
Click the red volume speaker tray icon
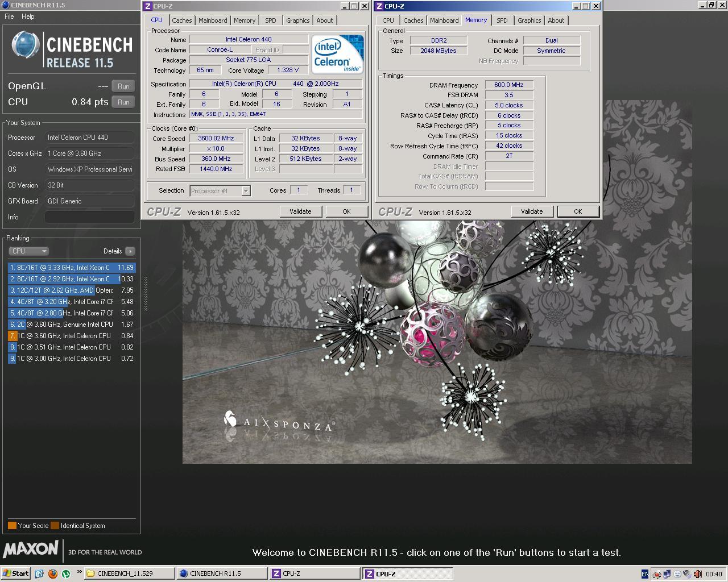[x=698, y=574]
